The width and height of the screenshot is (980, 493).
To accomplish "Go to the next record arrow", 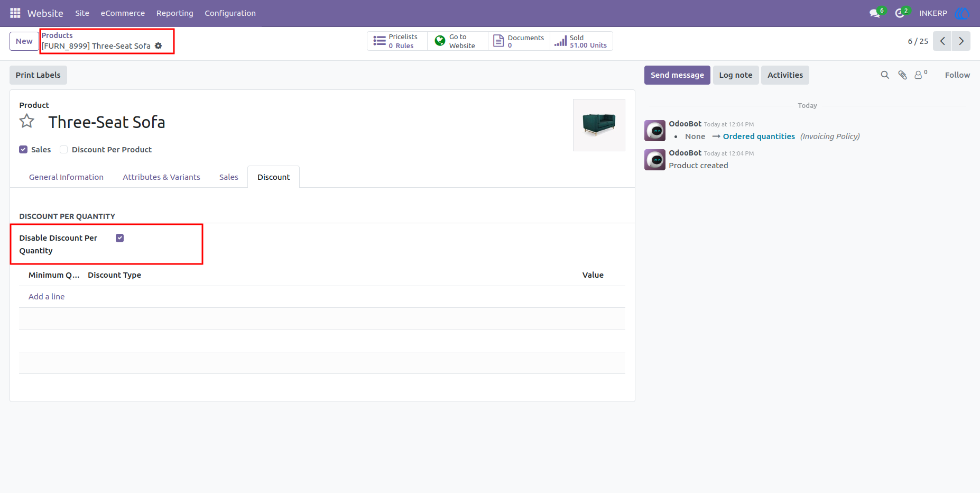I will pyautogui.click(x=961, y=41).
